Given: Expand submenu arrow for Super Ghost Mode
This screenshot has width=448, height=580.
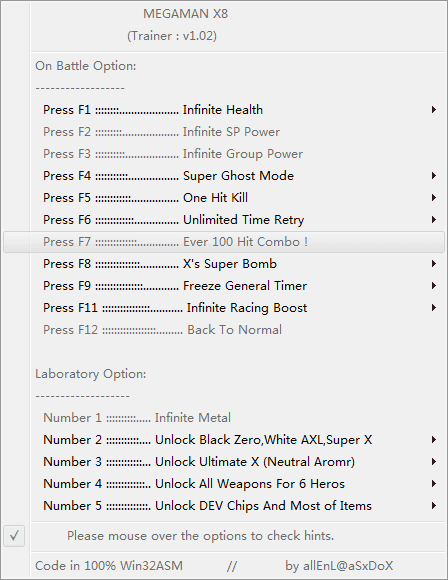Looking at the screenshot, I should coord(434,176).
